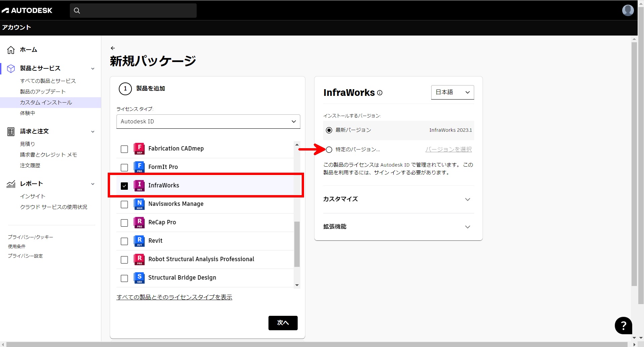Check the FormIt Pro checkbox
The width and height of the screenshot is (644, 347).
coord(124,168)
